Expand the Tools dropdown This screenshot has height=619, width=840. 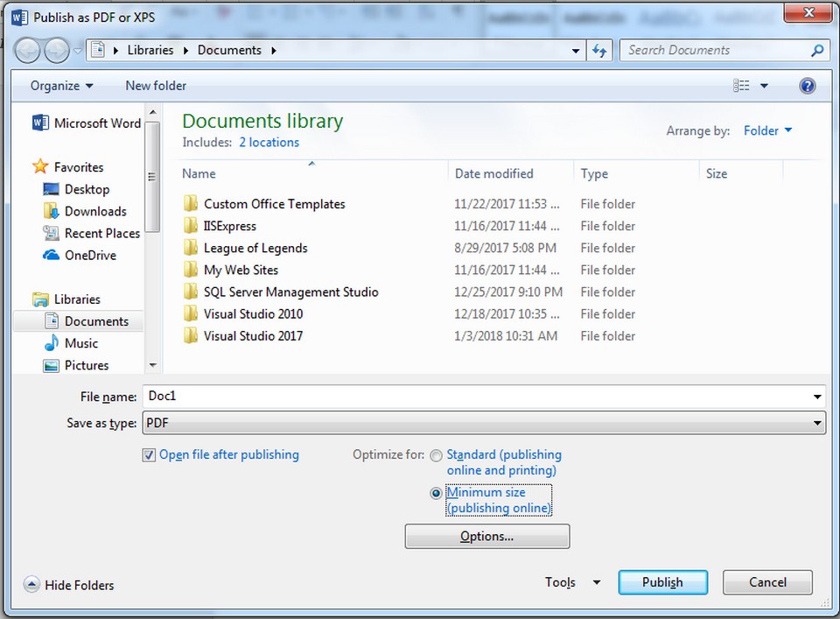tap(572, 581)
